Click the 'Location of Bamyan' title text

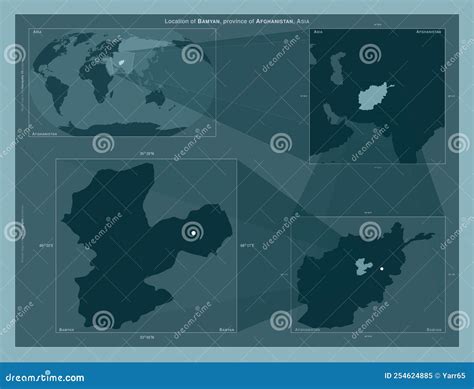237,21
